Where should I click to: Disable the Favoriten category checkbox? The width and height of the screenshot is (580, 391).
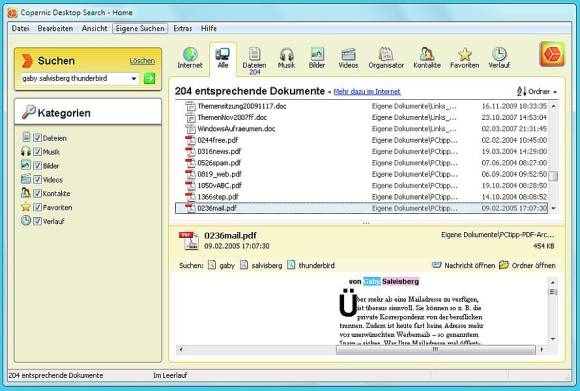tap(37, 207)
